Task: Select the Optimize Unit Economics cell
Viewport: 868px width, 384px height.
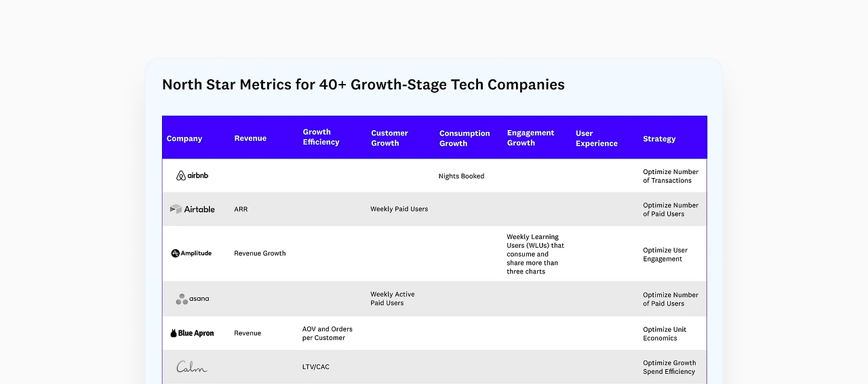Action: pos(665,334)
